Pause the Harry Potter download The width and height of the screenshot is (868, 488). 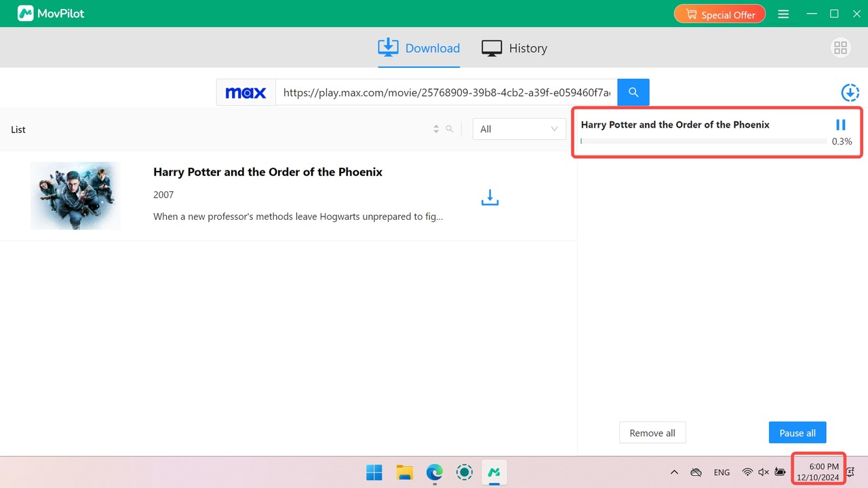pos(841,125)
